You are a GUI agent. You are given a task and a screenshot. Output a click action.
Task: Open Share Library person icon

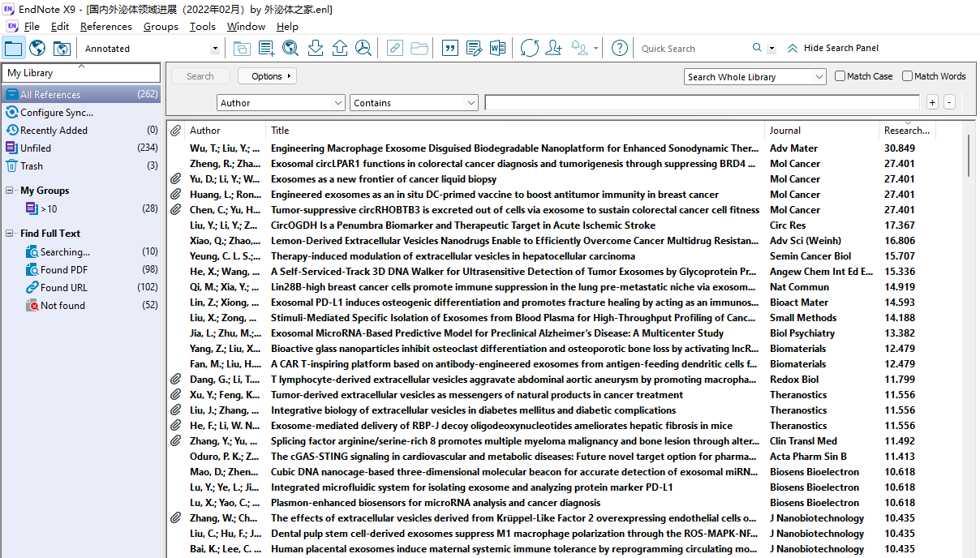tap(554, 48)
